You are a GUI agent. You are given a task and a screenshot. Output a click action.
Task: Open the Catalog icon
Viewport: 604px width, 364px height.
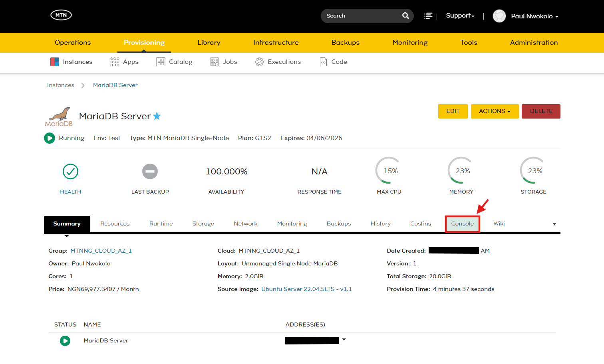click(x=161, y=62)
